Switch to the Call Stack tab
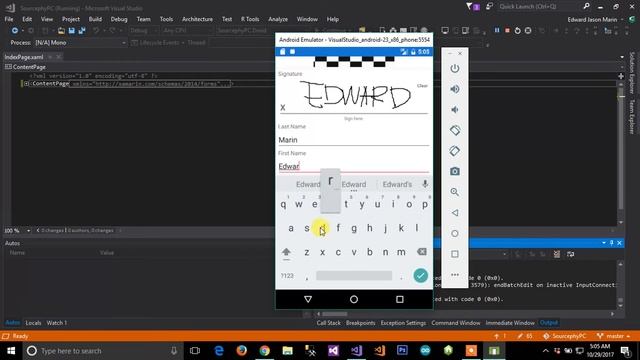 pyautogui.click(x=328, y=323)
